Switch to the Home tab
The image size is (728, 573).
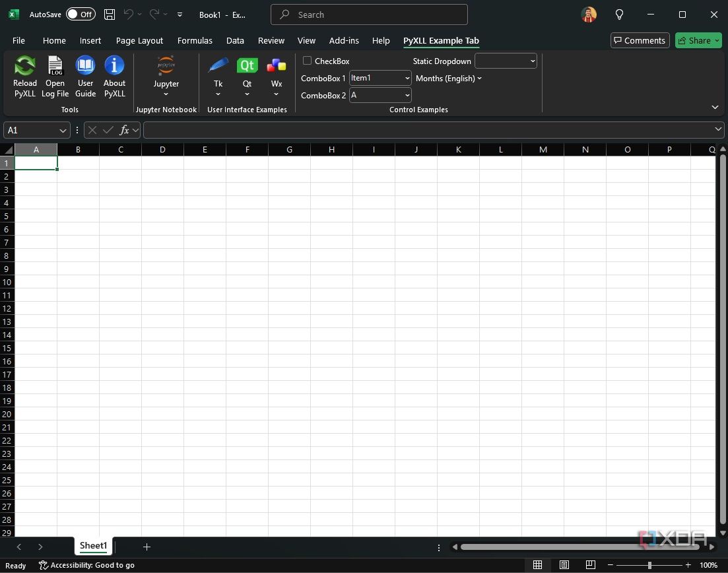coord(54,41)
